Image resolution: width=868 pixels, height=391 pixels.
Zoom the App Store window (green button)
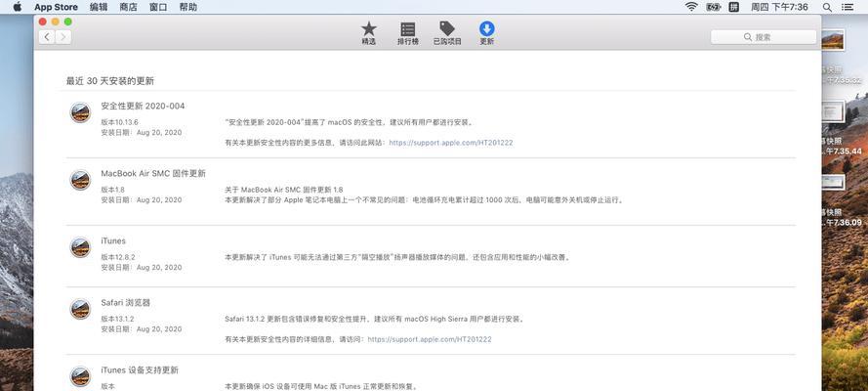click(68, 22)
